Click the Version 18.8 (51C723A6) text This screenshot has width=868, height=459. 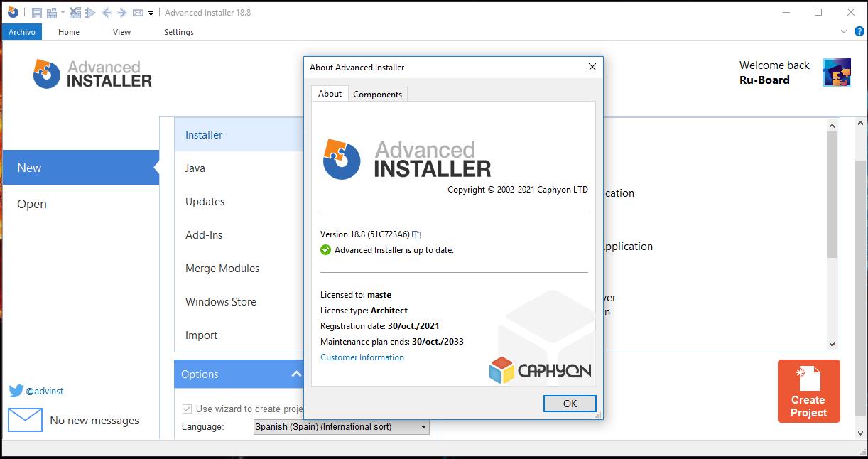365,234
